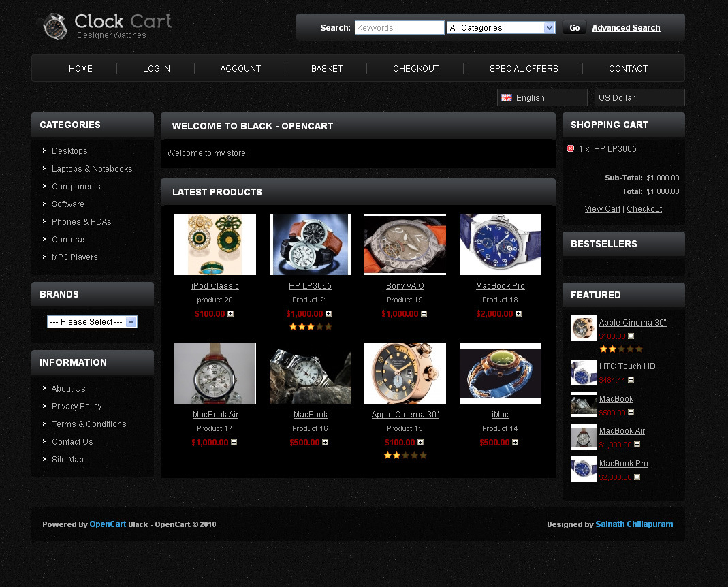The height and width of the screenshot is (587, 728).
Task: Open Terms & Conditions page
Action: (89, 424)
